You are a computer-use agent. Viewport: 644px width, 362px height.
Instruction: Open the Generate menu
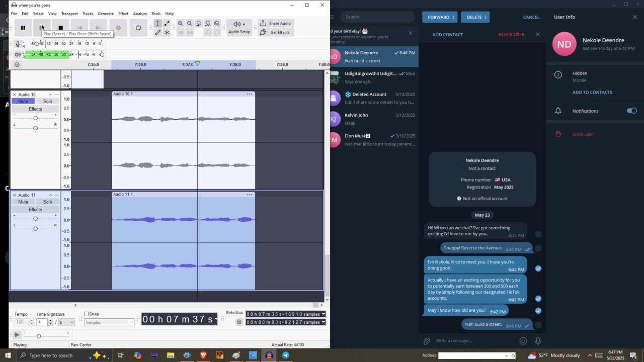coord(106,14)
